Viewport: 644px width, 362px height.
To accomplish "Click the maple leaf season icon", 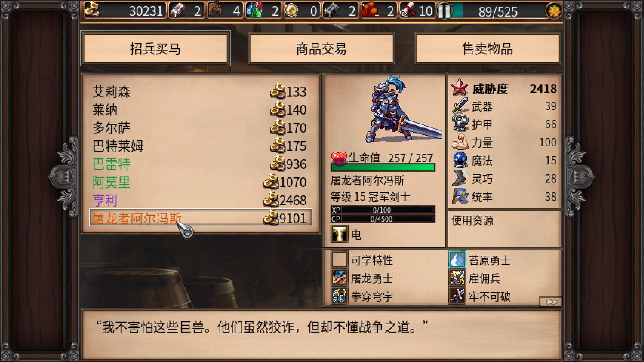I will tap(554, 11).
